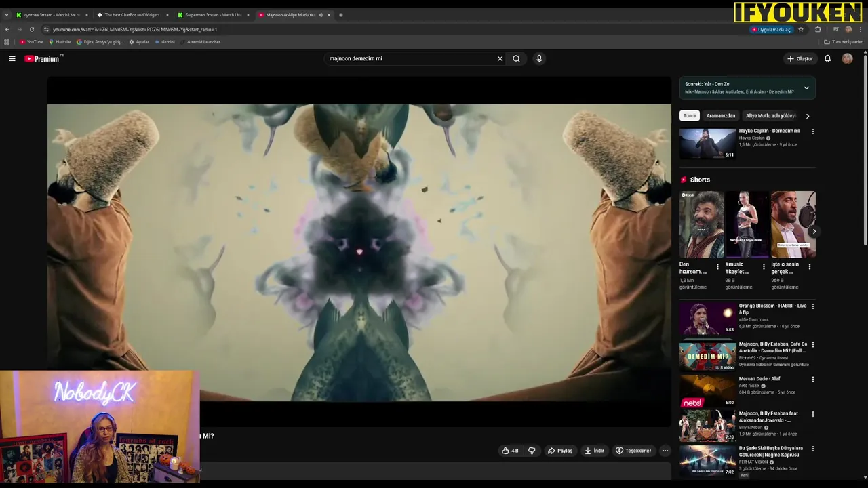This screenshot has width=868, height=488.
Task: Focus the youtube.com address bar
Action: pyautogui.click(x=393, y=30)
